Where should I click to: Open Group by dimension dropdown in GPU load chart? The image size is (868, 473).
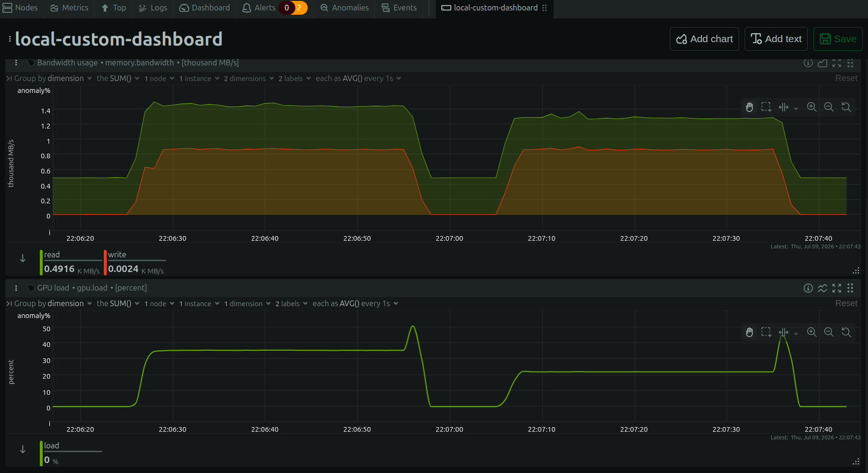[x=53, y=303]
